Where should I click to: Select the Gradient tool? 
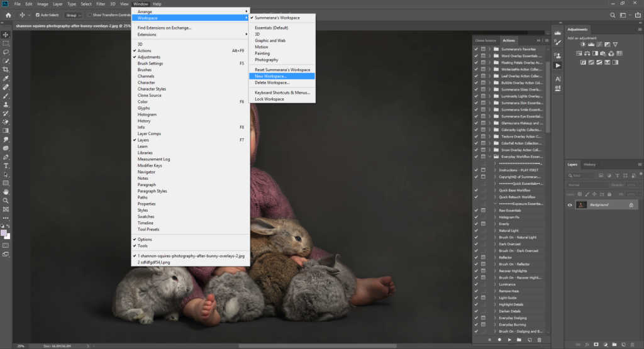[6, 131]
